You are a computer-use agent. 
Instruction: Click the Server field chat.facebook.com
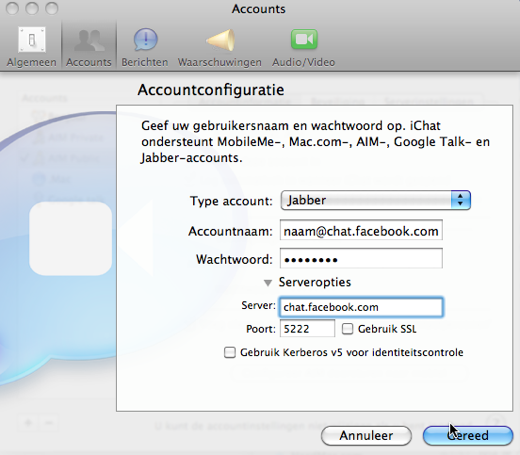(x=361, y=307)
